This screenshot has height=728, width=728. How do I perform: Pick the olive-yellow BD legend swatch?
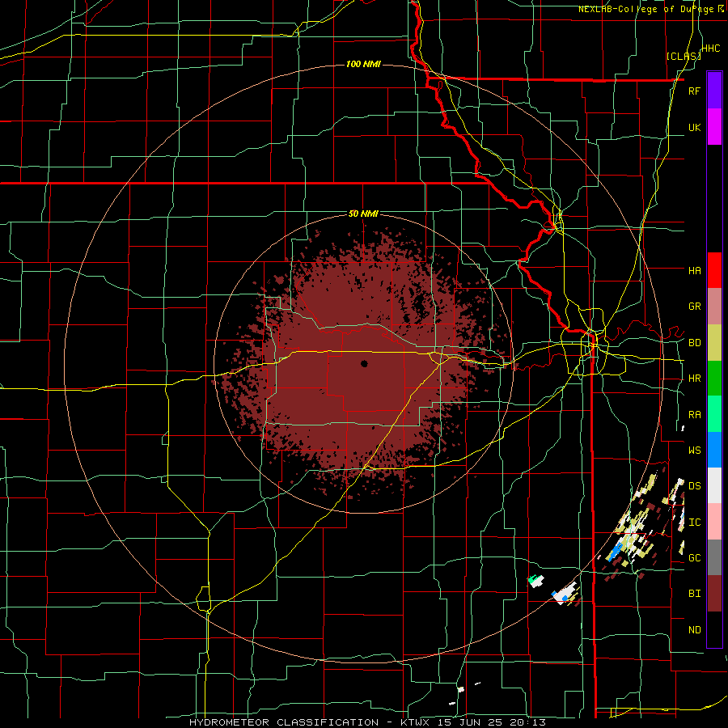coord(714,343)
